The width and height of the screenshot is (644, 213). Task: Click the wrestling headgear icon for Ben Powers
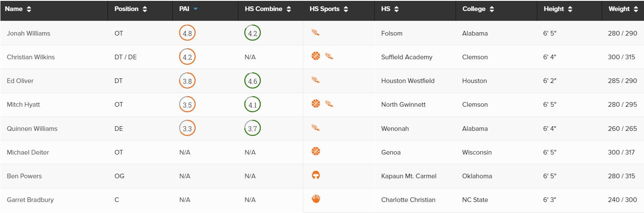click(x=315, y=175)
